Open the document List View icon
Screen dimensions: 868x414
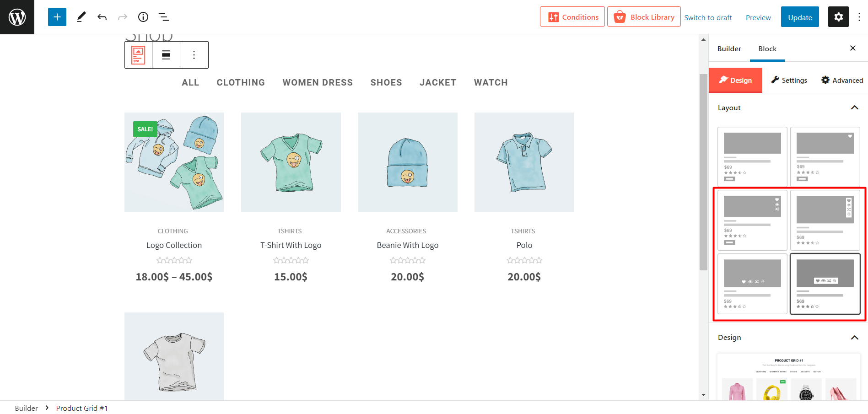[163, 17]
